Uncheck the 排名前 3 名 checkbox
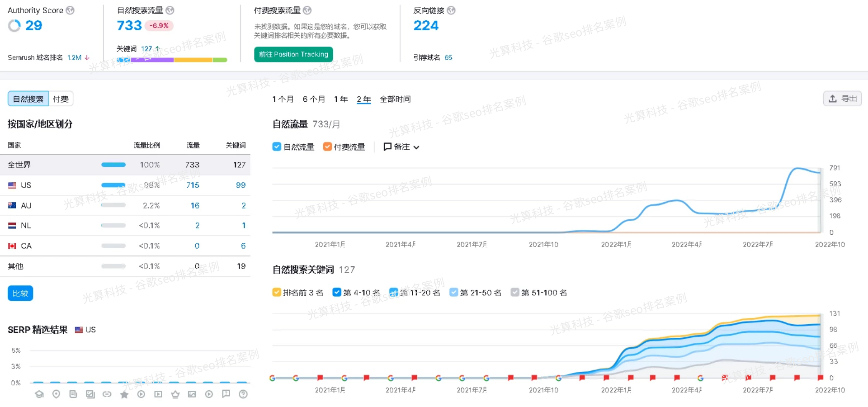 (x=277, y=293)
